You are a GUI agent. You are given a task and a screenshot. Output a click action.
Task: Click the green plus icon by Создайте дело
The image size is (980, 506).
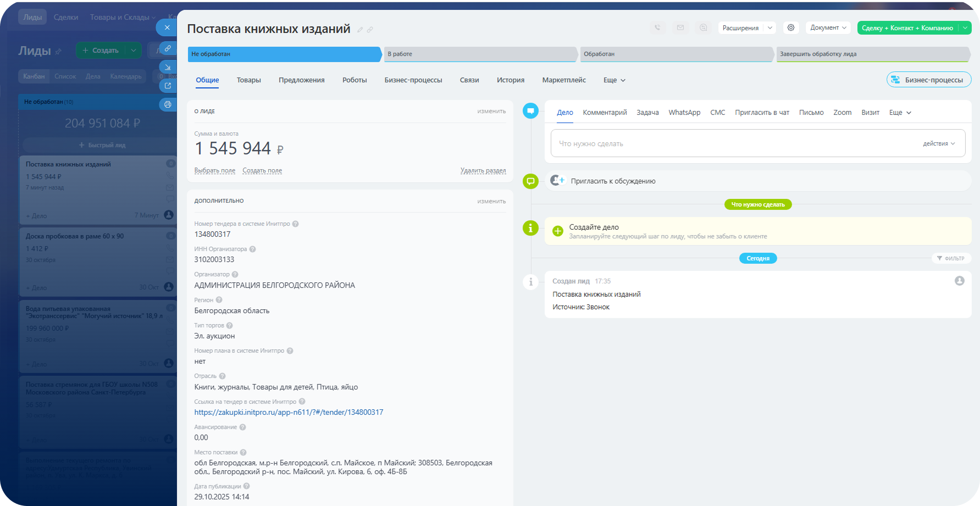pos(558,231)
